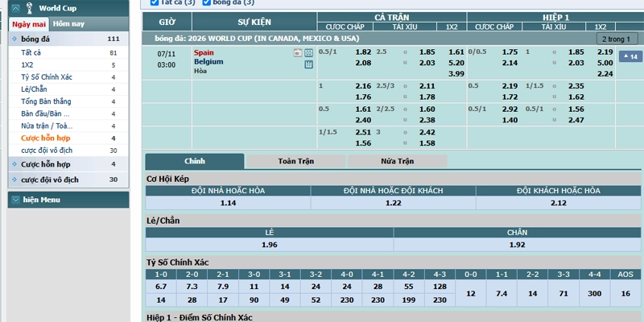Open the lineup pitch icon beside Spain
Screen dimensions: 644x322
click(x=309, y=52)
